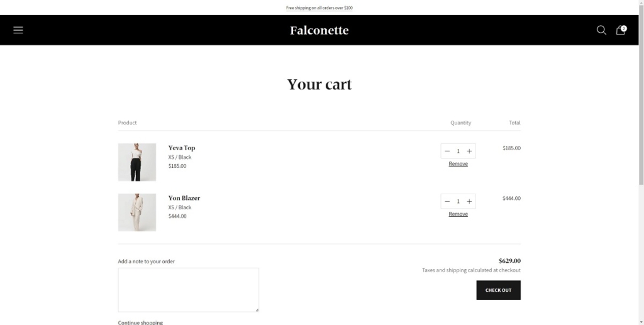Screen dimensions: 644x325
Task: Click the order note text area
Action: pos(188,289)
